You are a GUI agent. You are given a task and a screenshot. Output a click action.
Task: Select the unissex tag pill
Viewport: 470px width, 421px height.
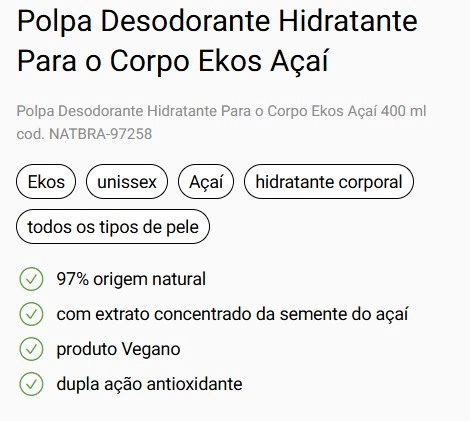[127, 182]
